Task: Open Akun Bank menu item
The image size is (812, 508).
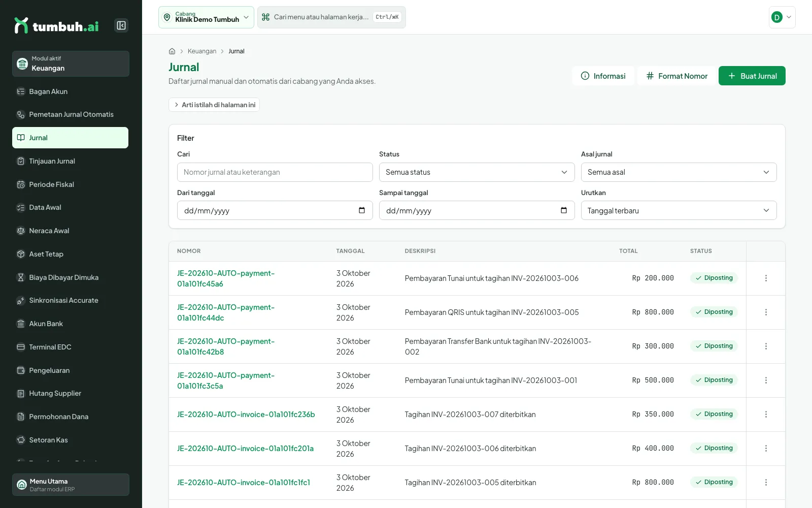Action: tap(70, 324)
